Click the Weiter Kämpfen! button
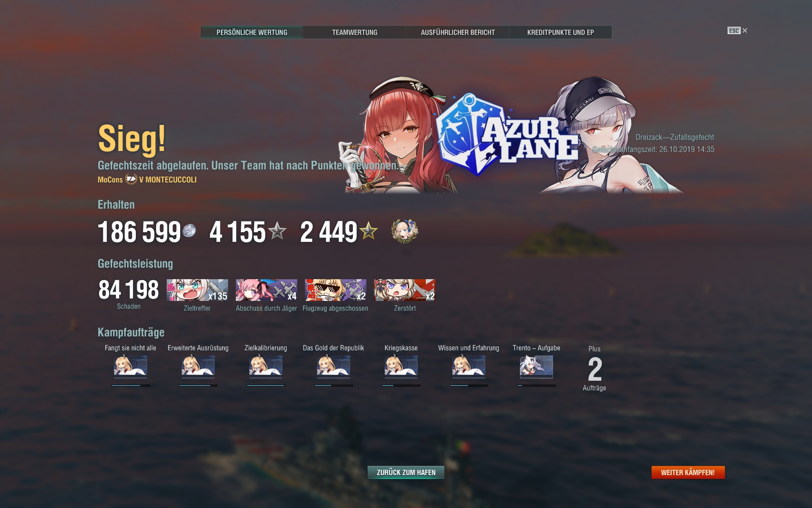This screenshot has width=812, height=508. 688,473
